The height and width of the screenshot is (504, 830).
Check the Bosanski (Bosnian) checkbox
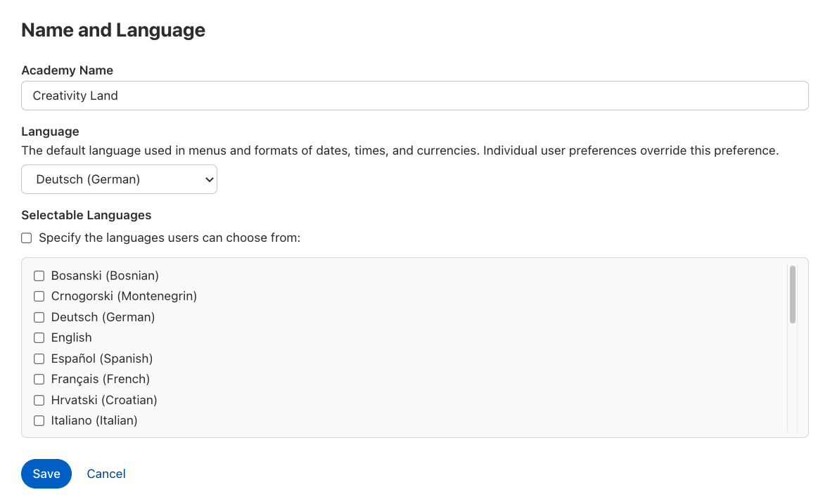click(39, 276)
